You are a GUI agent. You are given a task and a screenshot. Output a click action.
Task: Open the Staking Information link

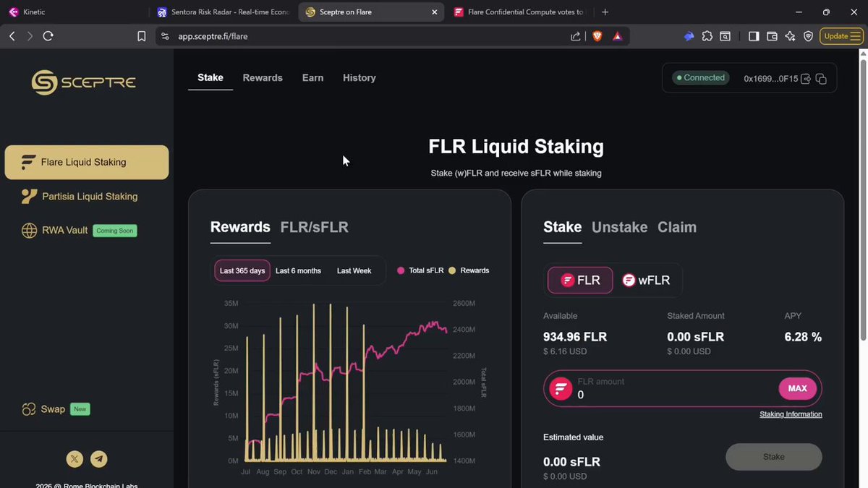(x=791, y=414)
